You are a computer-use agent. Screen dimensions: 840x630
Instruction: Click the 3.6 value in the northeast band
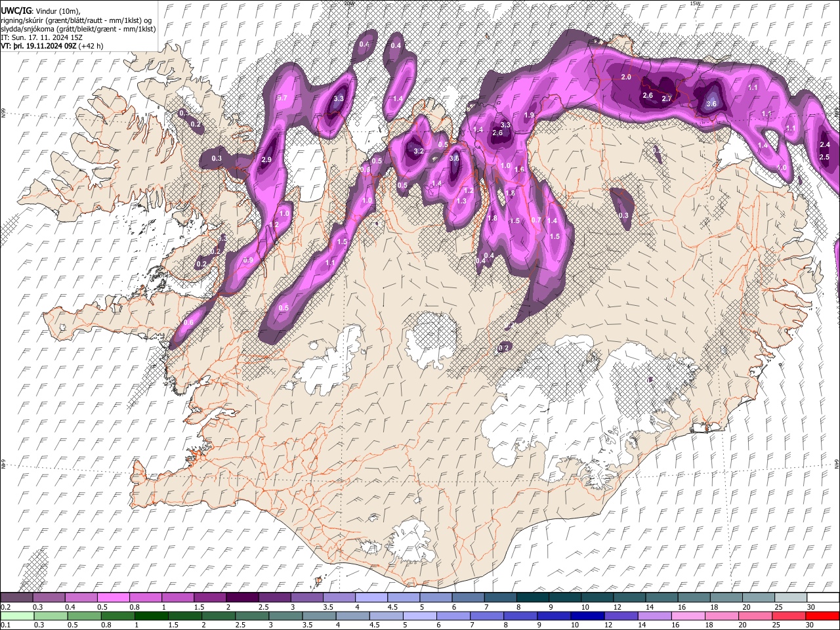coord(711,104)
